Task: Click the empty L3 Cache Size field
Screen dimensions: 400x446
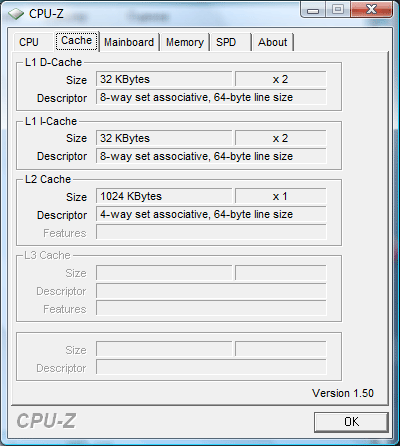Action: pyautogui.click(x=164, y=273)
